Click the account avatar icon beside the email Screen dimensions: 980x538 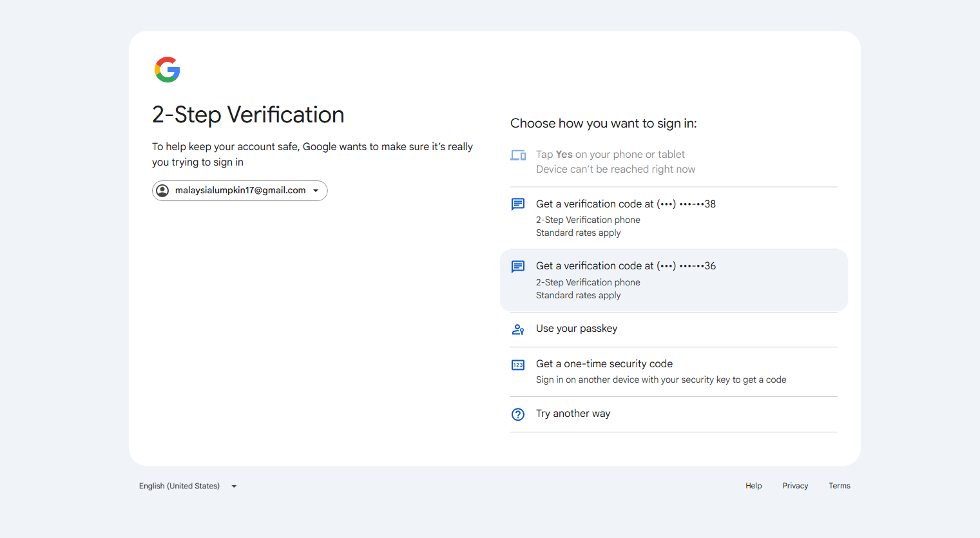(x=163, y=191)
